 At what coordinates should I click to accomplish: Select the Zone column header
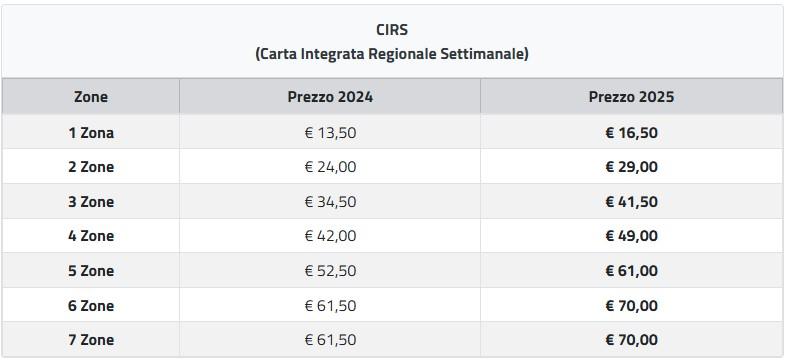pyautogui.click(x=91, y=96)
